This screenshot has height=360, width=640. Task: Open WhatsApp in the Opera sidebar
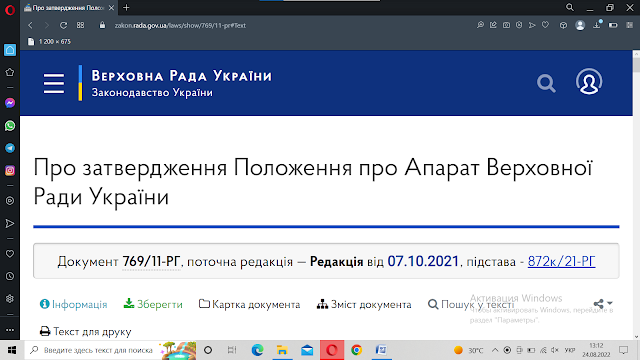point(10,126)
